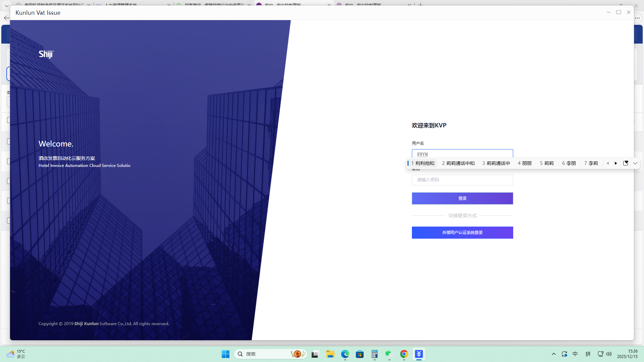Open File Explorer from taskbar
Screen dimensions: 644x362
330,354
